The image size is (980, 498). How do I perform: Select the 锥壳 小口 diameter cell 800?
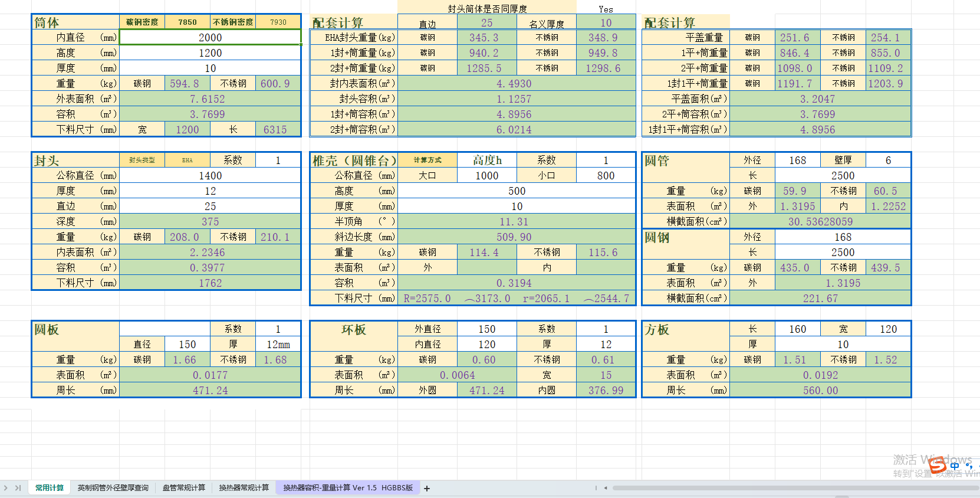(606, 175)
